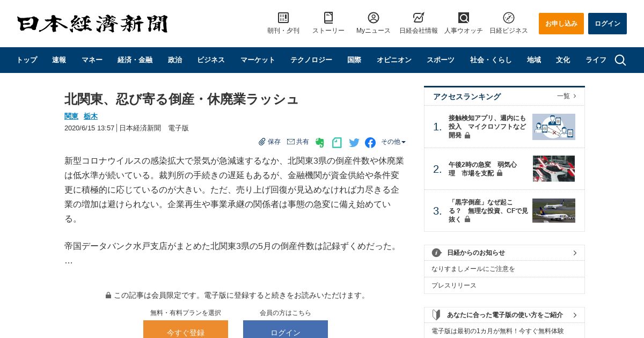The height and width of the screenshot is (338, 644).
Task: Go to the 経済・金融 navigation item
Action: 135,60
